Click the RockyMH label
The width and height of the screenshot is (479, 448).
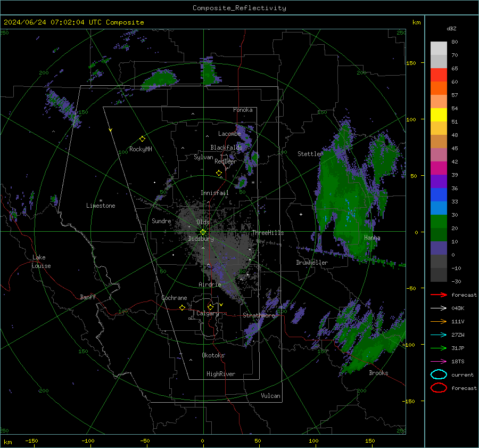click(141, 149)
